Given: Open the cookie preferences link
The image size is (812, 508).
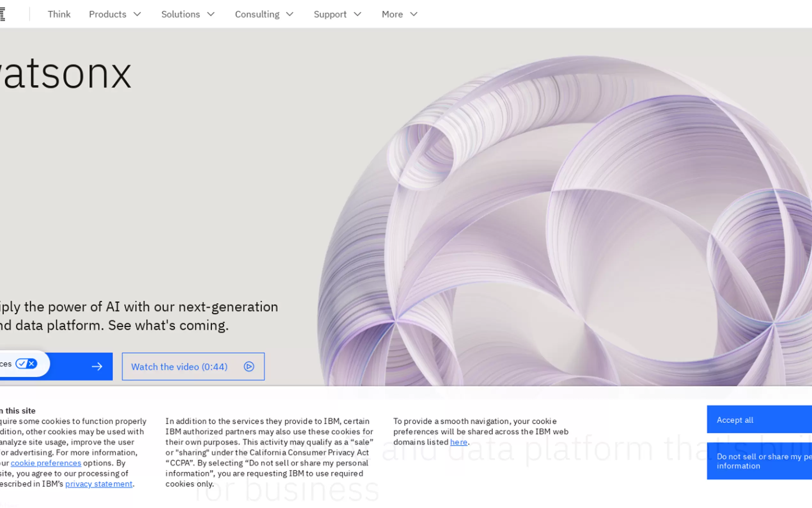Looking at the screenshot, I should [x=46, y=463].
